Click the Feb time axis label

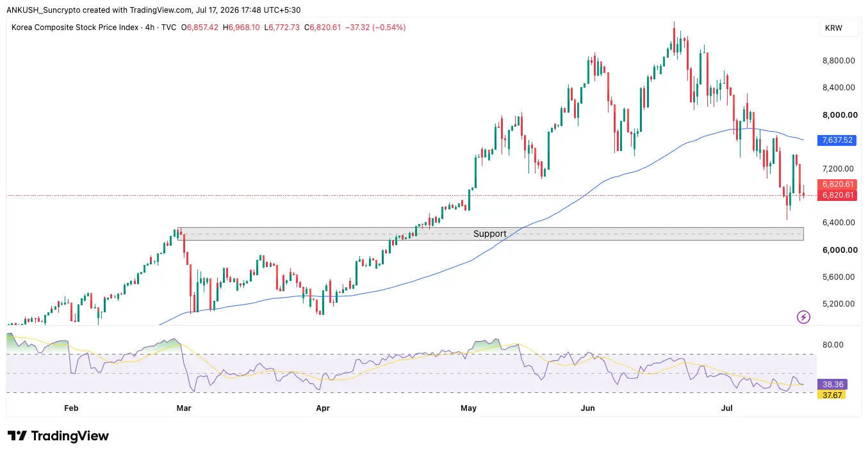(71, 408)
